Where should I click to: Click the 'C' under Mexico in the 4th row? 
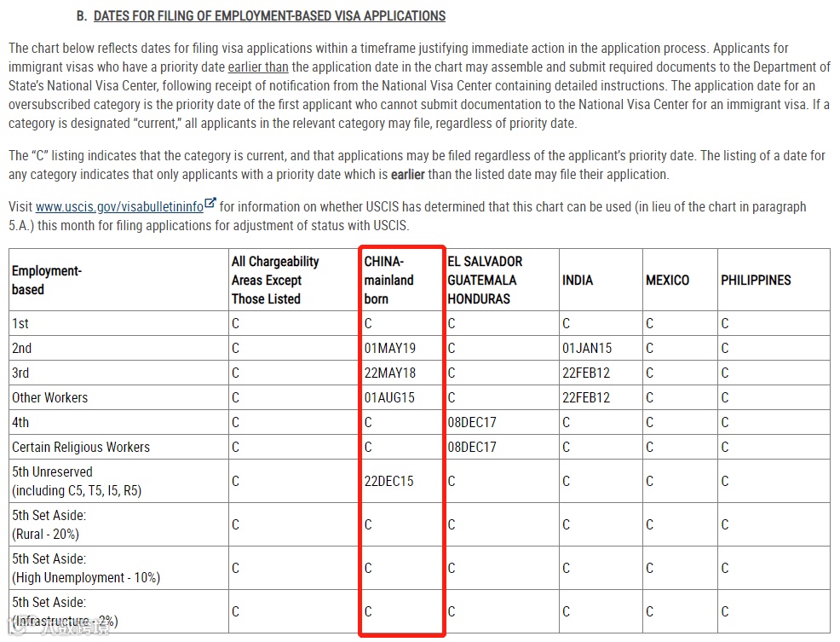tap(650, 422)
